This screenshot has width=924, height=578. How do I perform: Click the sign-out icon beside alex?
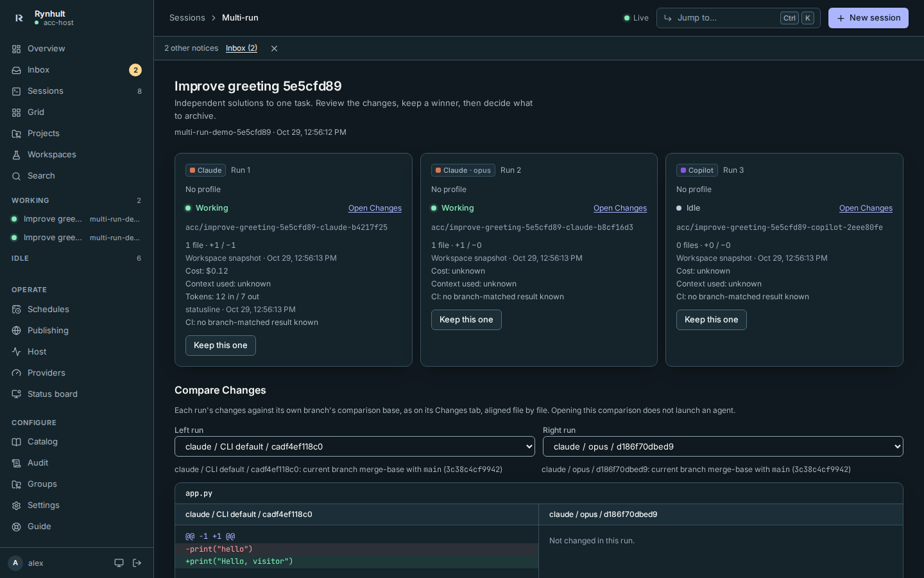(x=137, y=563)
